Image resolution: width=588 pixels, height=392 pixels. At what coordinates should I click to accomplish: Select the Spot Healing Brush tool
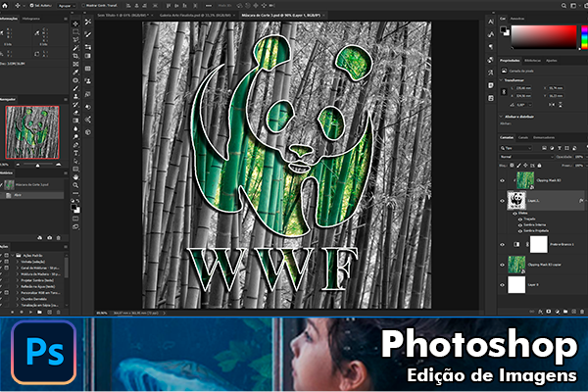pyautogui.click(x=75, y=80)
